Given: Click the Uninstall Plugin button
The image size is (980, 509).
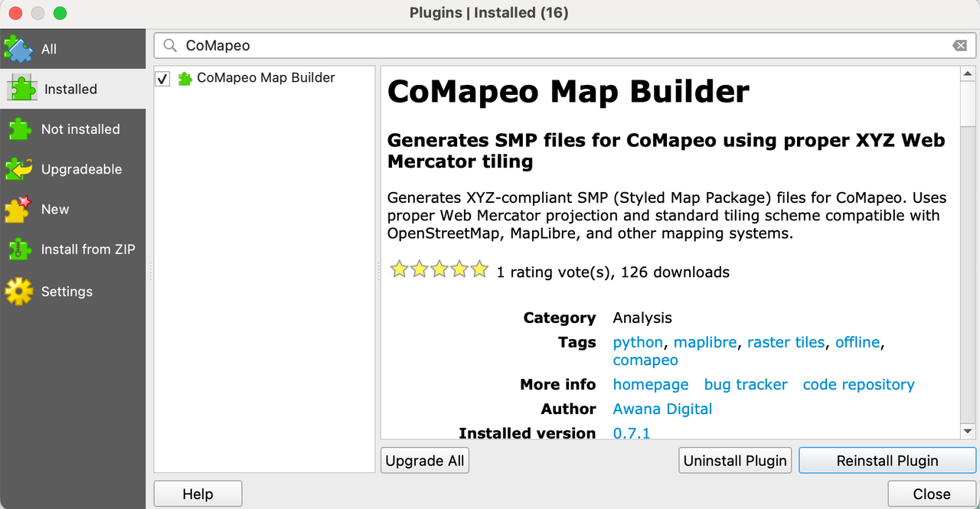Looking at the screenshot, I should click(735, 461).
